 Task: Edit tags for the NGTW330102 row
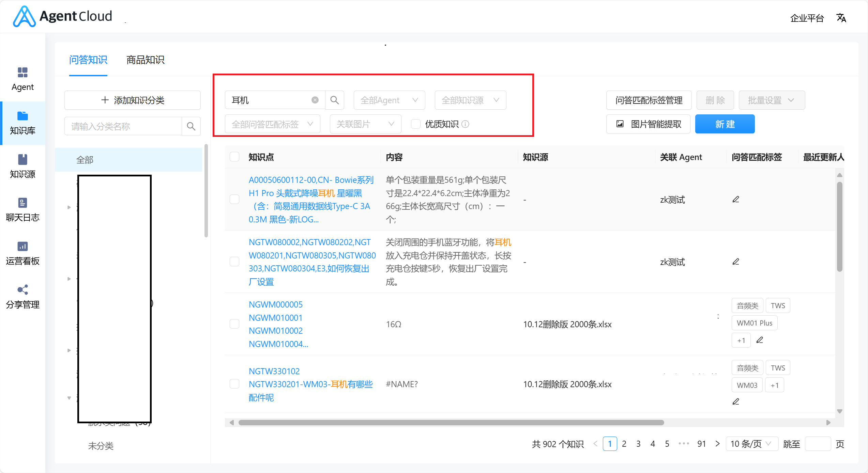click(x=736, y=401)
